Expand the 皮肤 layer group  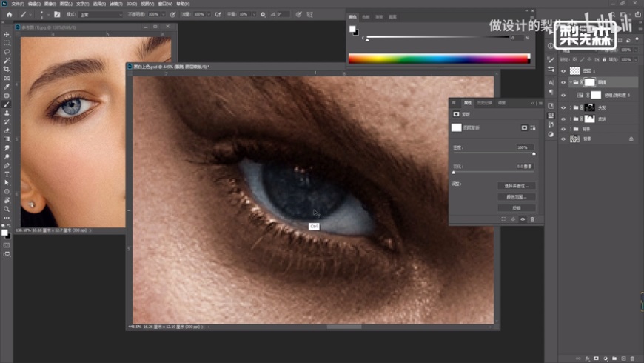click(571, 119)
